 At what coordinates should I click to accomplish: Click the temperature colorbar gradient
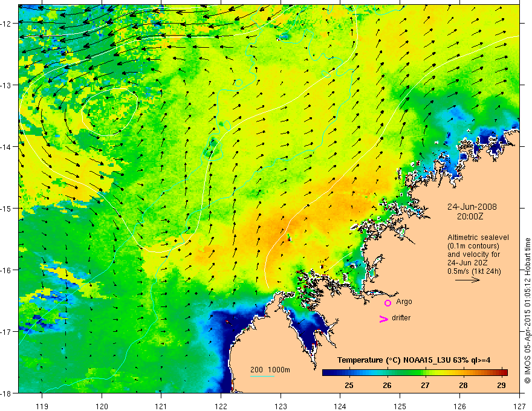tap(415, 372)
